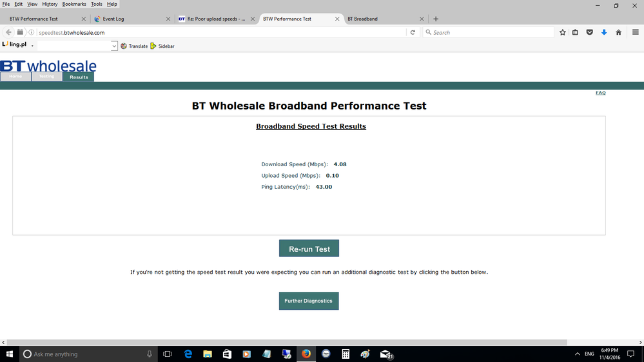Screen dimensions: 644x362
Task: Click the horizontal page scrollbar
Action: pyautogui.click(x=287, y=342)
